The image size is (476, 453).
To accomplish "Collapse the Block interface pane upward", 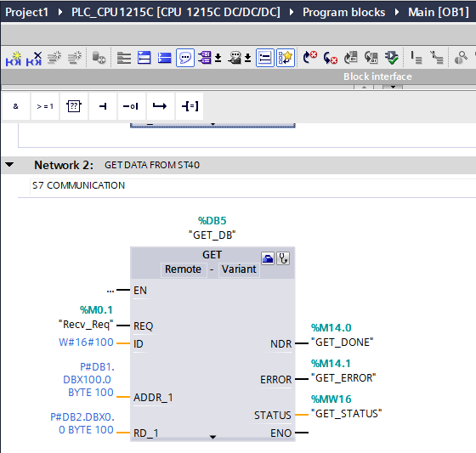I will tap(364, 88).
